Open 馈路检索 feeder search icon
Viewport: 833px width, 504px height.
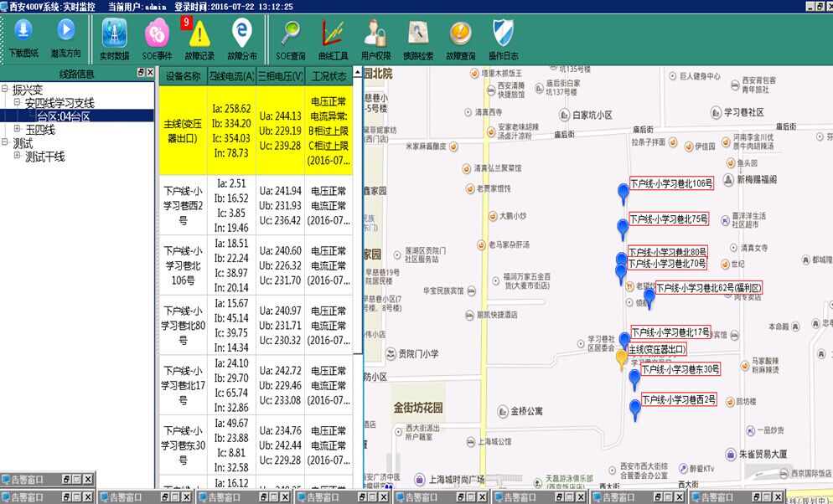pyautogui.click(x=418, y=33)
